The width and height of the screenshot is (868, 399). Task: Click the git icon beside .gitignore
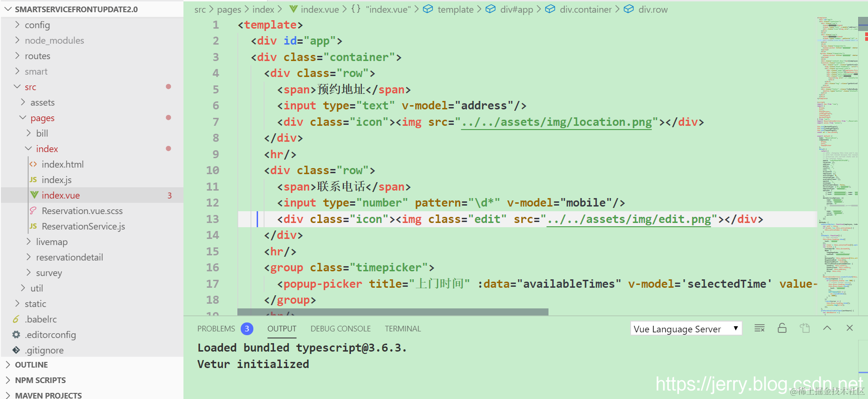tap(16, 350)
